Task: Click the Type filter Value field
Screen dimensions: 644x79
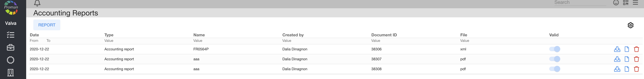Action: click(x=109, y=41)
